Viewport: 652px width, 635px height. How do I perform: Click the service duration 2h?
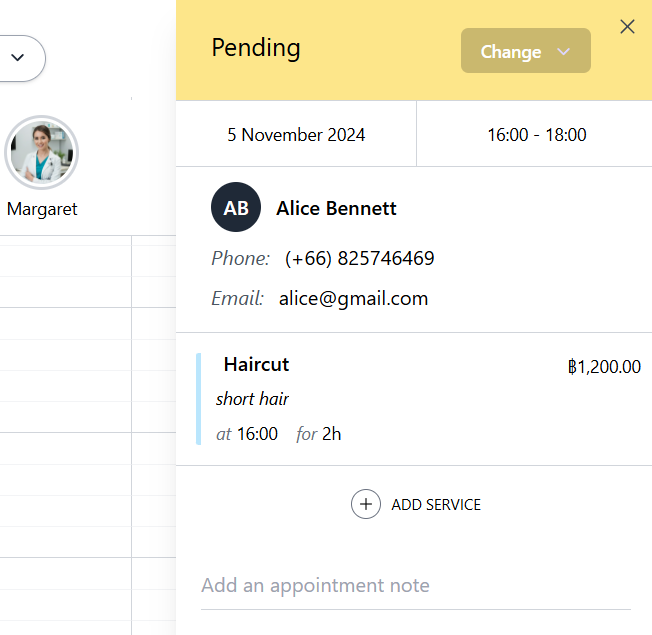(331, 434)
